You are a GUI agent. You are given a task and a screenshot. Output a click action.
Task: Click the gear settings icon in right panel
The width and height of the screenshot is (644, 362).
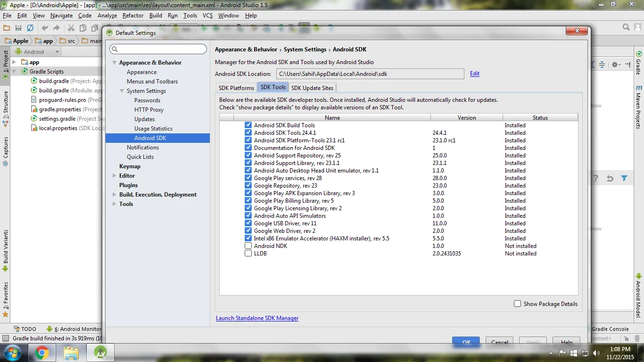point(615,65)
